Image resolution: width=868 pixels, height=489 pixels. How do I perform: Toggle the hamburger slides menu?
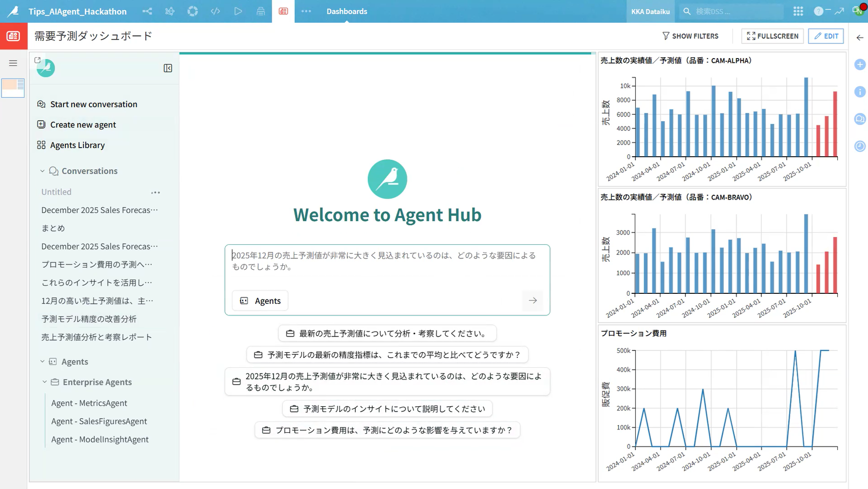point(13,63)
